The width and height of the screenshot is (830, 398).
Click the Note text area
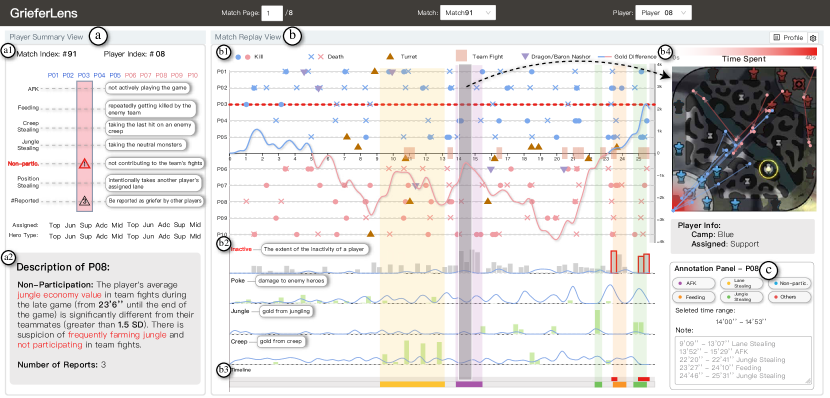(x=742, y=360)
